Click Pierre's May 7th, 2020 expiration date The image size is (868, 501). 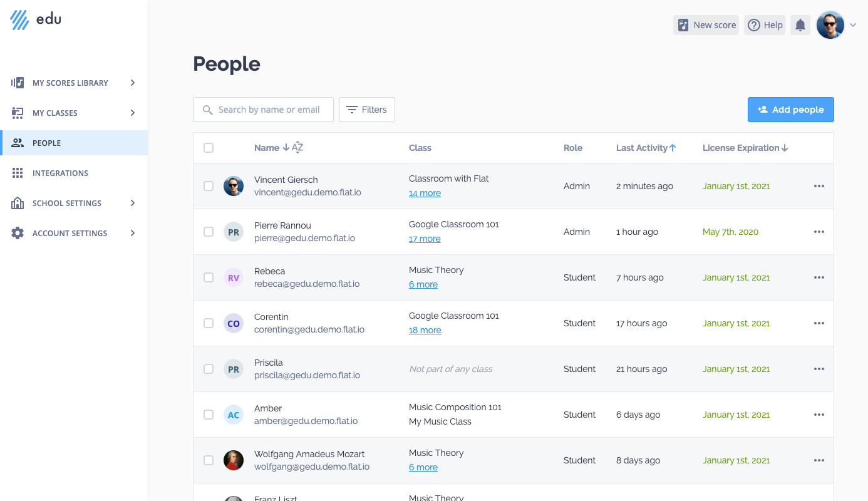click(730, 232)
